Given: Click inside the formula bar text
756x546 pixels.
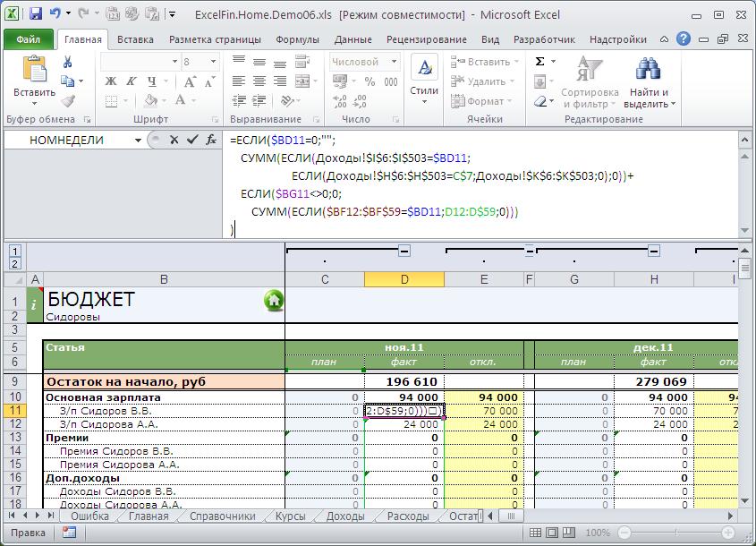Looking at the screenshot, I should pos(480,184).
